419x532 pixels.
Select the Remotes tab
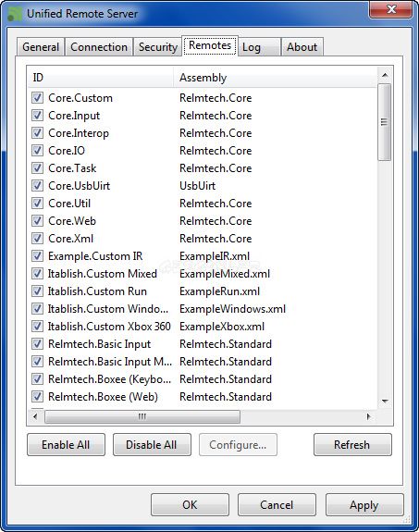[210, 45]
